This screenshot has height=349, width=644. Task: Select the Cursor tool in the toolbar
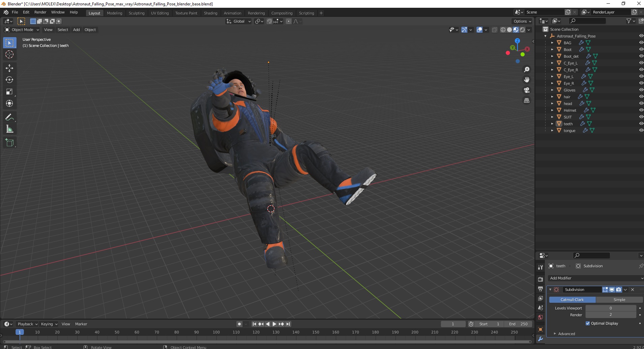[x=9, y=54]
